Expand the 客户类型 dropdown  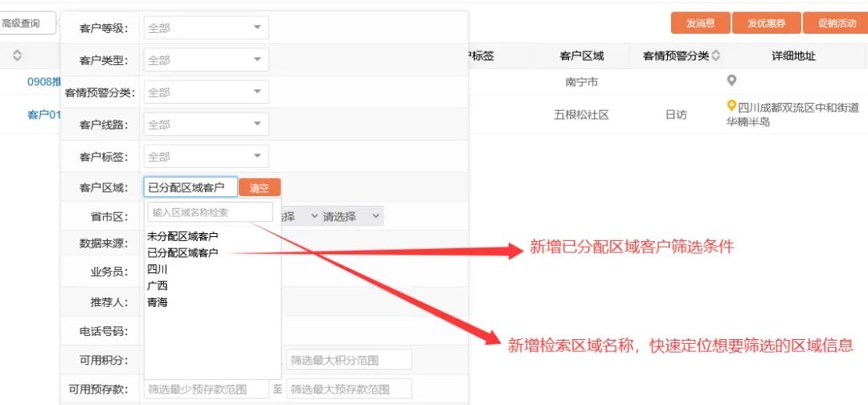[x=207, y=59]
